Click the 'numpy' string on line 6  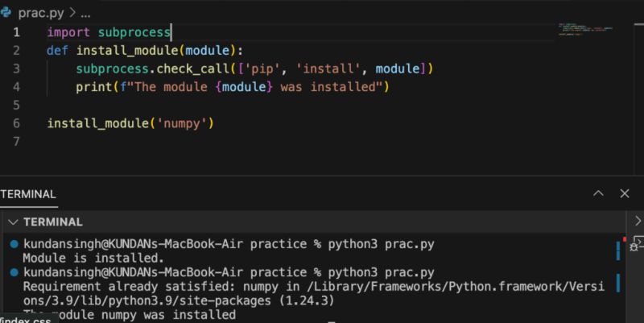[182, 123]
